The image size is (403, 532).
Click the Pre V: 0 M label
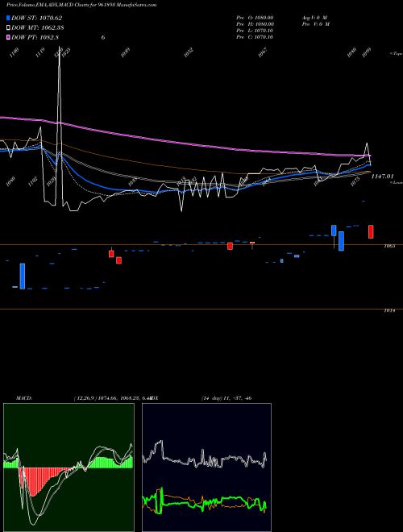click(317, 24)
